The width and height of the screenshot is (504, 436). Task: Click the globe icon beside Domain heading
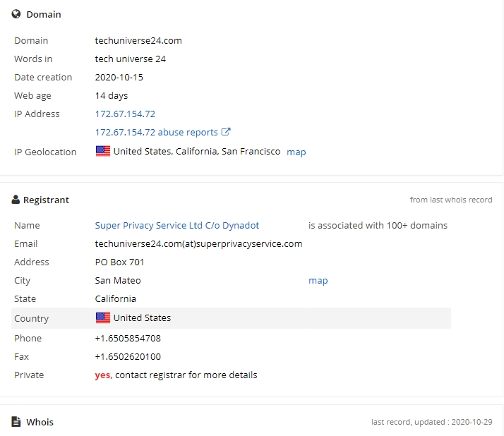(x=16, y=14)
